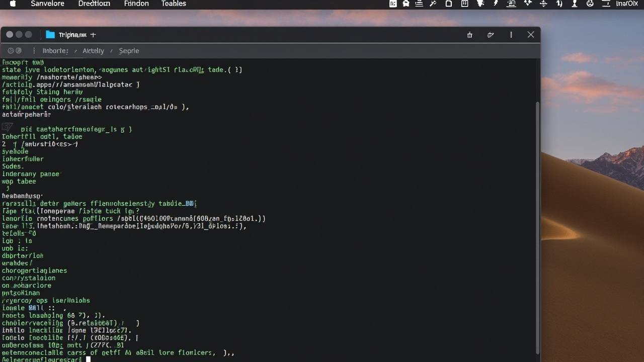Click the move arrows icon in menu bar
This screenshot has width=644, height=362.
point(543,4)
